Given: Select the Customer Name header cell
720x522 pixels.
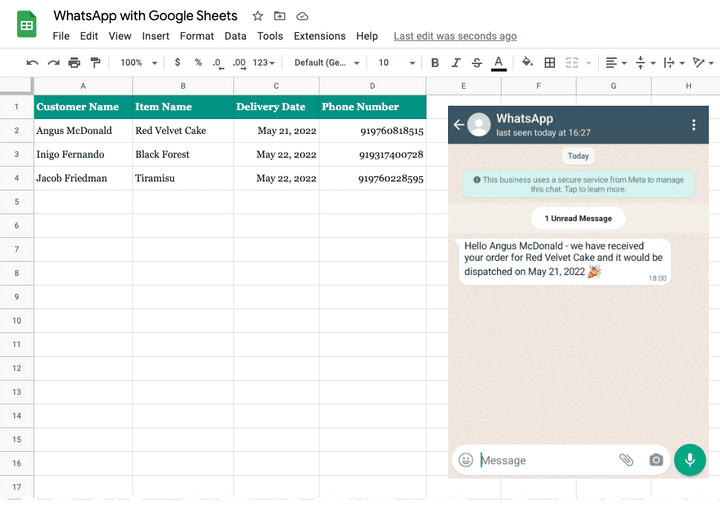Looking at the screenshot, I should coord(83,107).
